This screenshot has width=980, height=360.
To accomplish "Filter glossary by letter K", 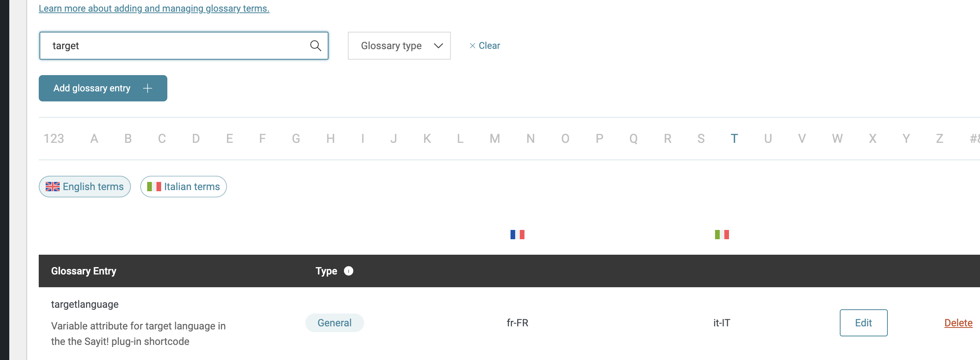I will click(427, 139).
